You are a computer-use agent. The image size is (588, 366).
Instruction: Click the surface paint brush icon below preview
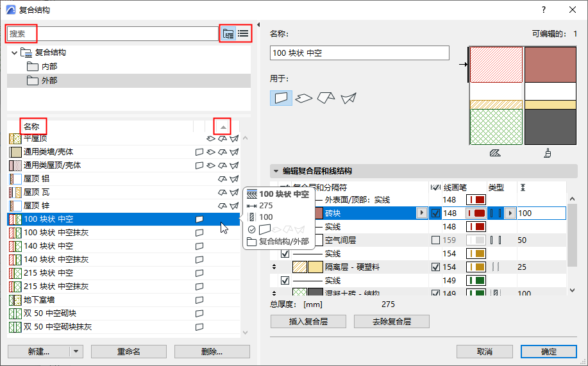(548, 153)
